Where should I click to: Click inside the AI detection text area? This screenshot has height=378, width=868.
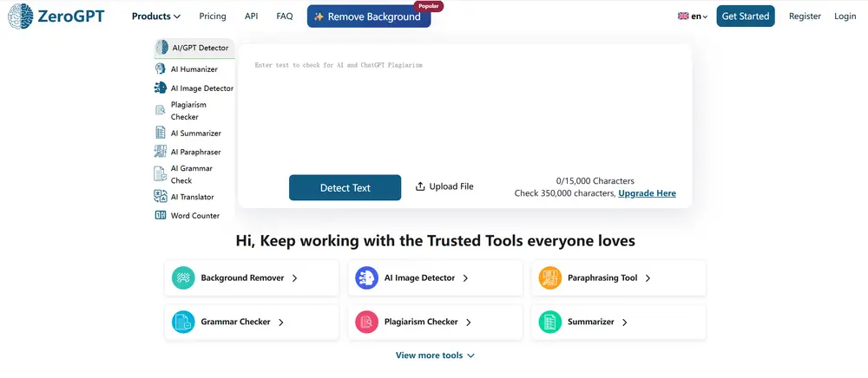point(465,110)
